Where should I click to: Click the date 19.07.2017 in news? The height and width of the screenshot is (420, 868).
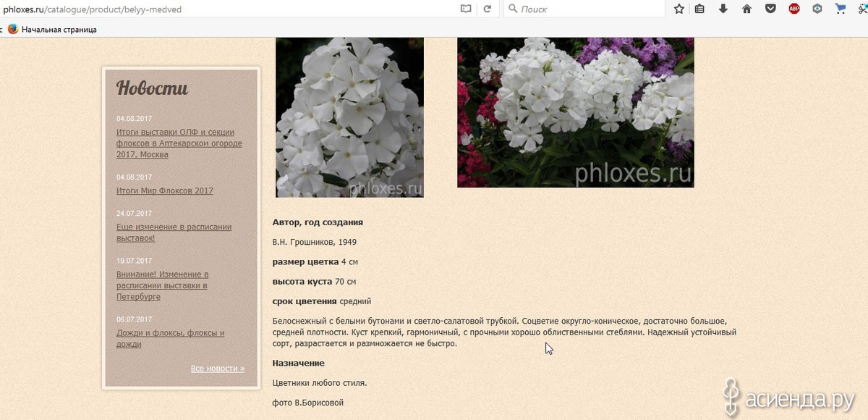tap(134, 261)
